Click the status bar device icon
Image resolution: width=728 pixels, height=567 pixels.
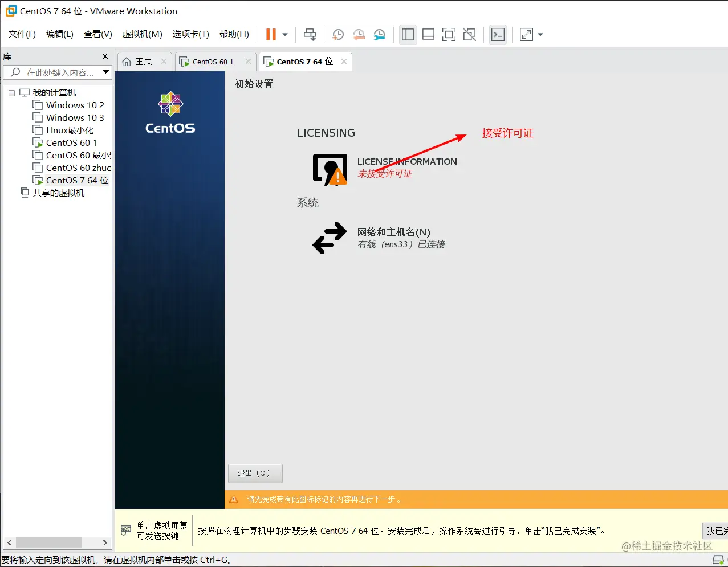click(718, 561)
